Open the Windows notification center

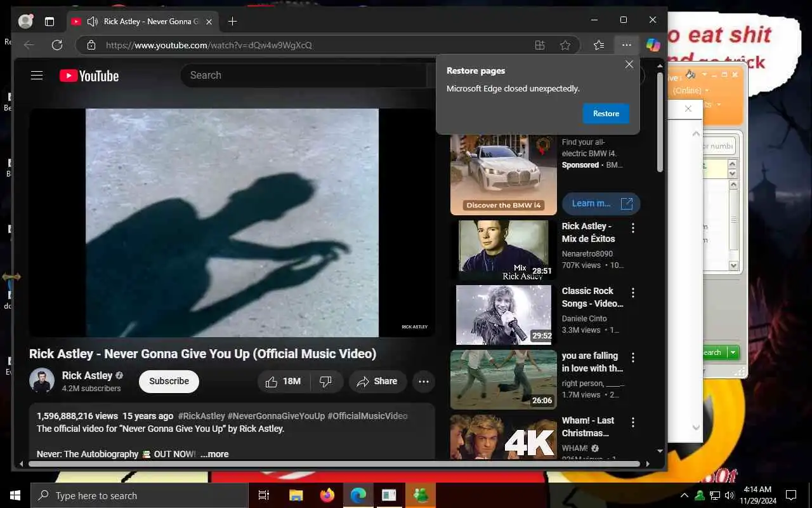(x=791, y=495)
